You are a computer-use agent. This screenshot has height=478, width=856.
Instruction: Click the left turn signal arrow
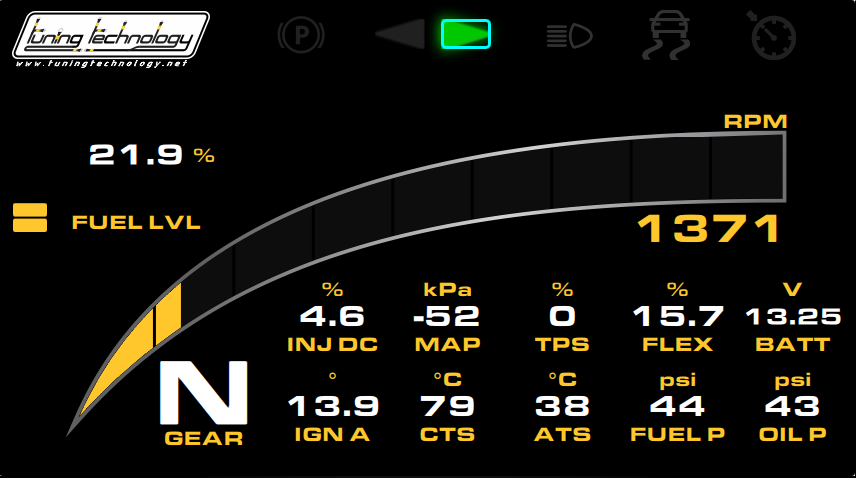click(x=400, y=34)
